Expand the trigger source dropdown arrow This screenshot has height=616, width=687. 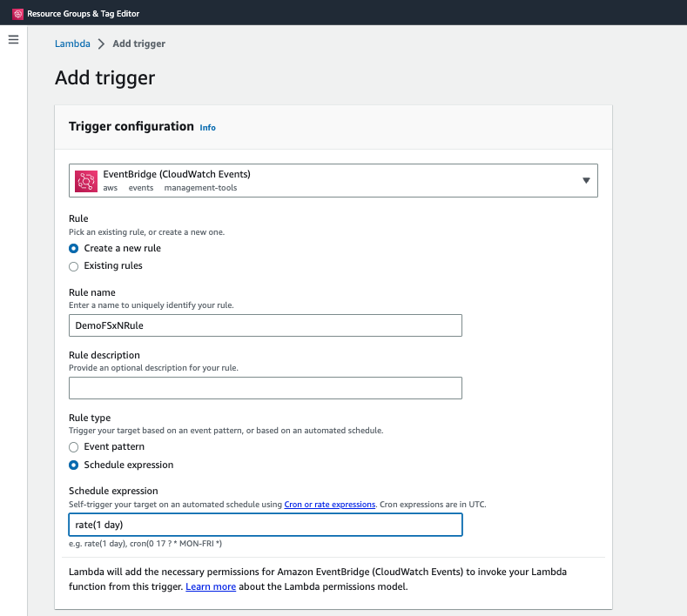[586, 180]
